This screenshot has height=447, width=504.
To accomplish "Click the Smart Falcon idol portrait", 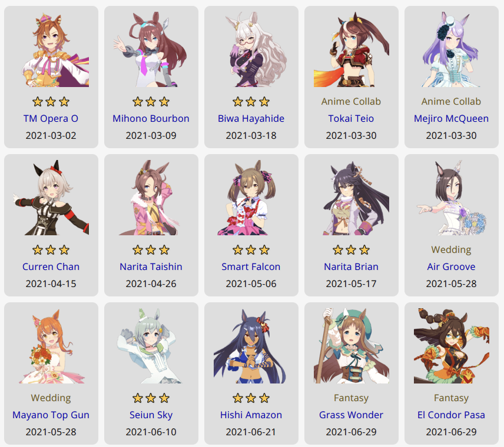I will point(251,198).
